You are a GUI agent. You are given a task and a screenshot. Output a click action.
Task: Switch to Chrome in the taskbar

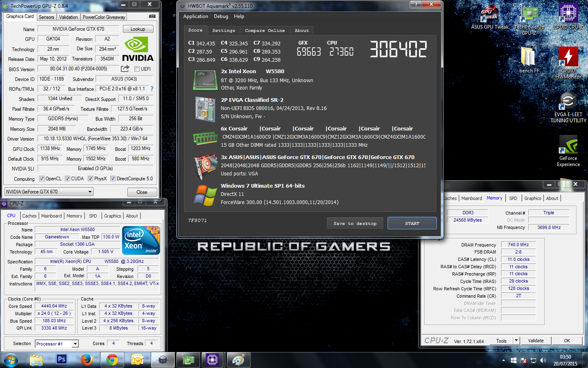click(x=112, y=360)
